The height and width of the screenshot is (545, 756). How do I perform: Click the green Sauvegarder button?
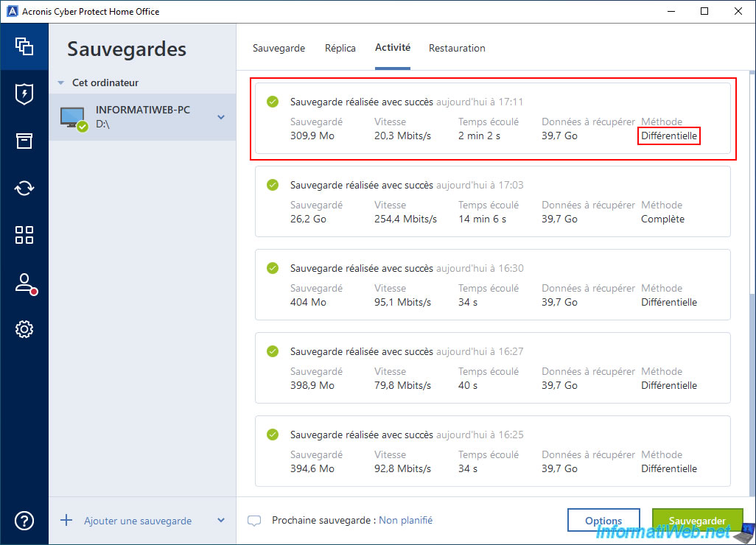click(x=697, y=521)
